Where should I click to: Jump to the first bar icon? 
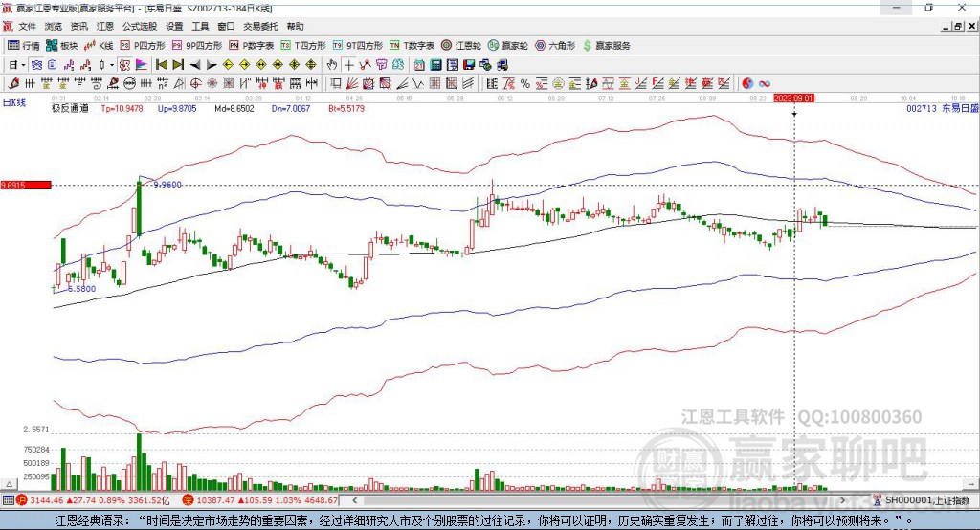click(x=161, y=65)
